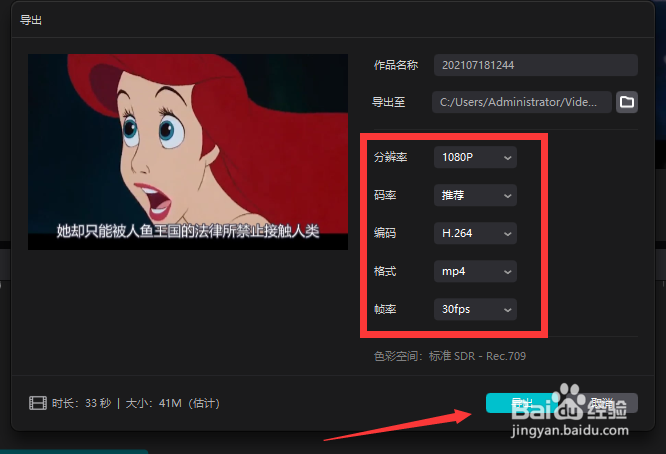
Task: Click the 大小: 41M (估计) text
Action: tap(172, 403)
